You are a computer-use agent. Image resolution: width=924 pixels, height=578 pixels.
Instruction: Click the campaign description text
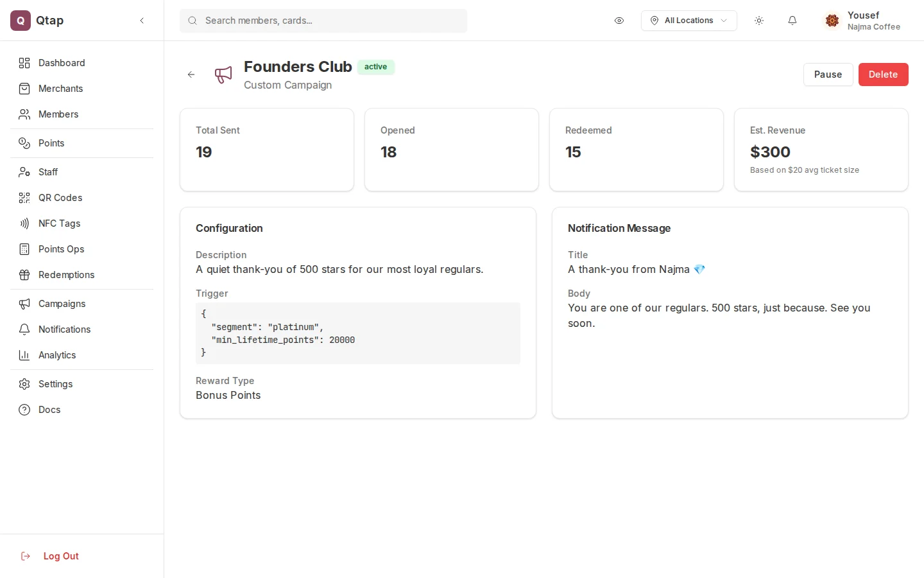tap(339, 270)
